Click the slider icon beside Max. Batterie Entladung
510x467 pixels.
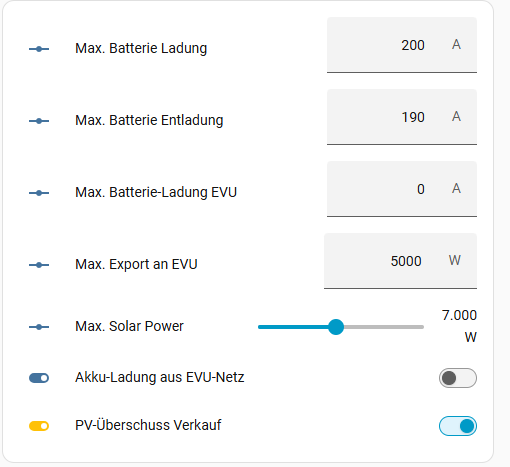tap(39, 121)
